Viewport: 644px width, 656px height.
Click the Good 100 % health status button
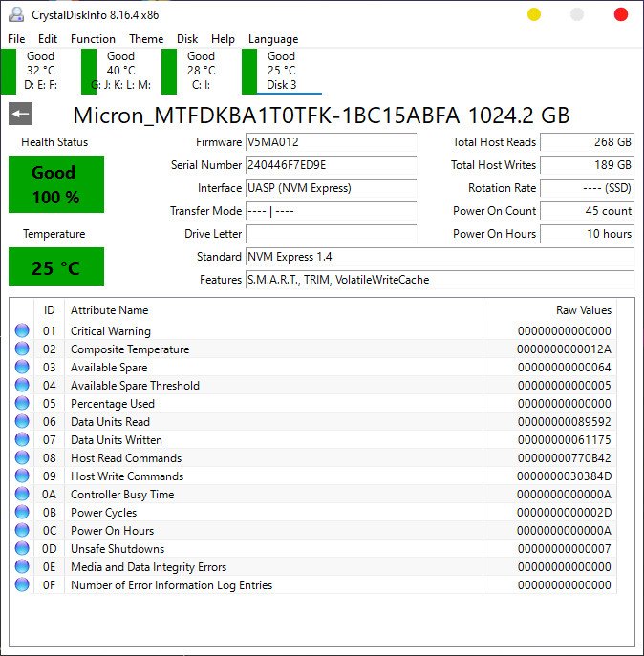pyautogui.click(x=56, y=184)
